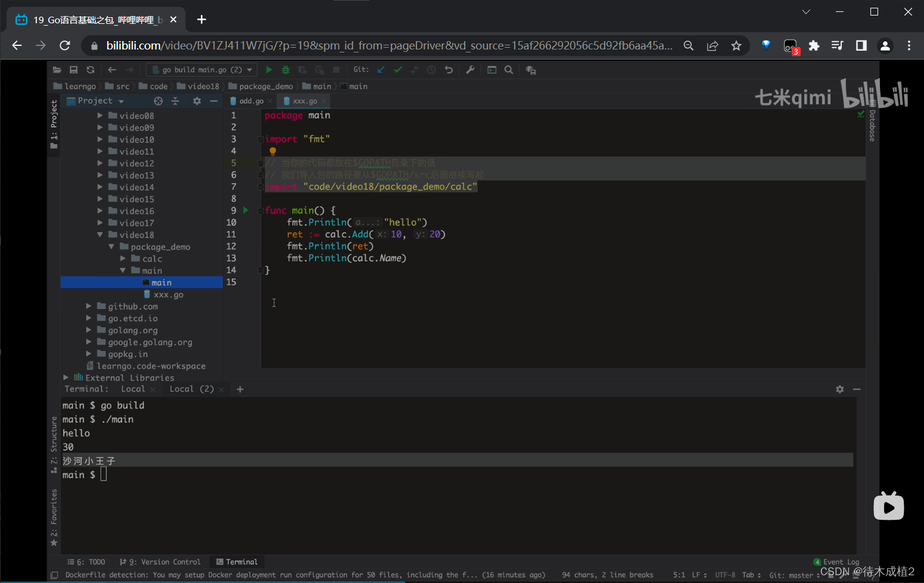Click the bilibili play button overlay

889,506
